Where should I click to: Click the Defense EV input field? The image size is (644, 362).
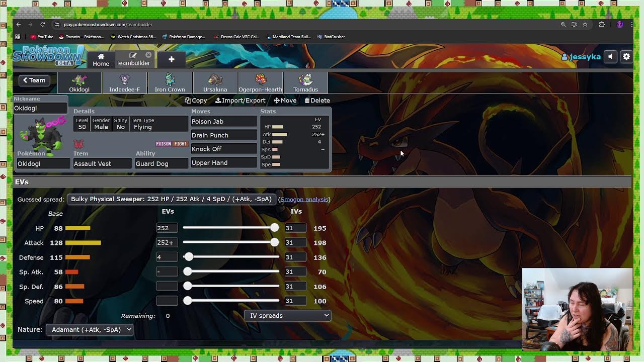[x=167, y=257]
